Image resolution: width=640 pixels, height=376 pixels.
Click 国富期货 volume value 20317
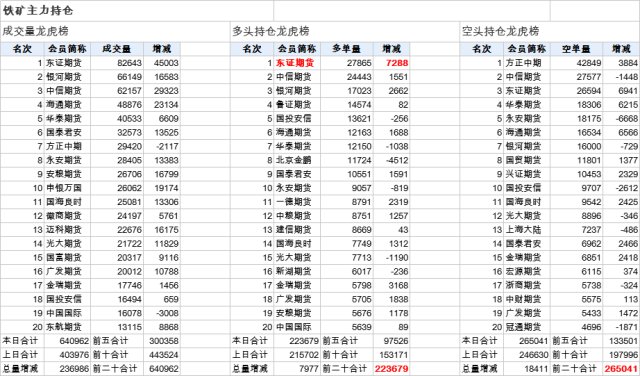pos(129,257)
